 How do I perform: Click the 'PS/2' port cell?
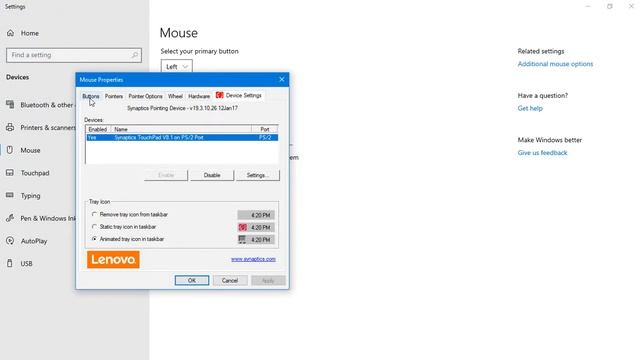[265, 138]
